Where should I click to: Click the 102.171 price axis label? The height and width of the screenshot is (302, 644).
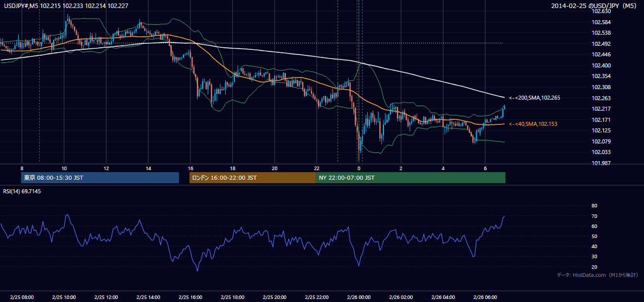coord(601,120)
